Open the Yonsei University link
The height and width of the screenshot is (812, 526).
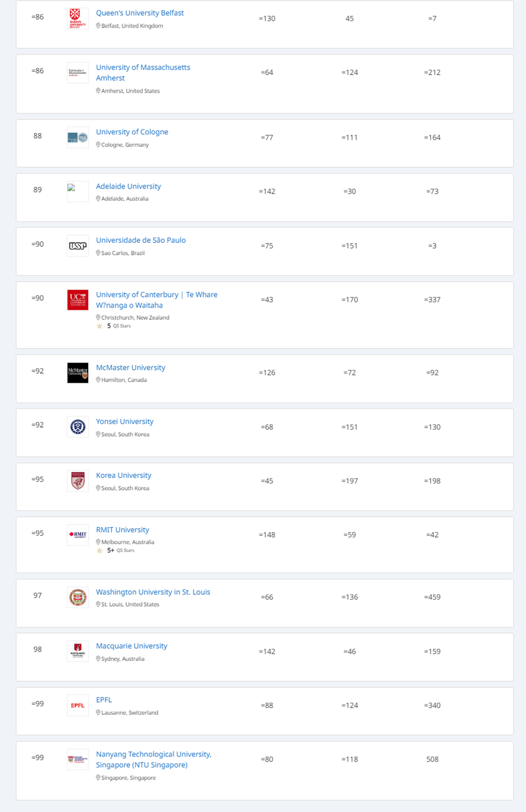tap(124, 421)
